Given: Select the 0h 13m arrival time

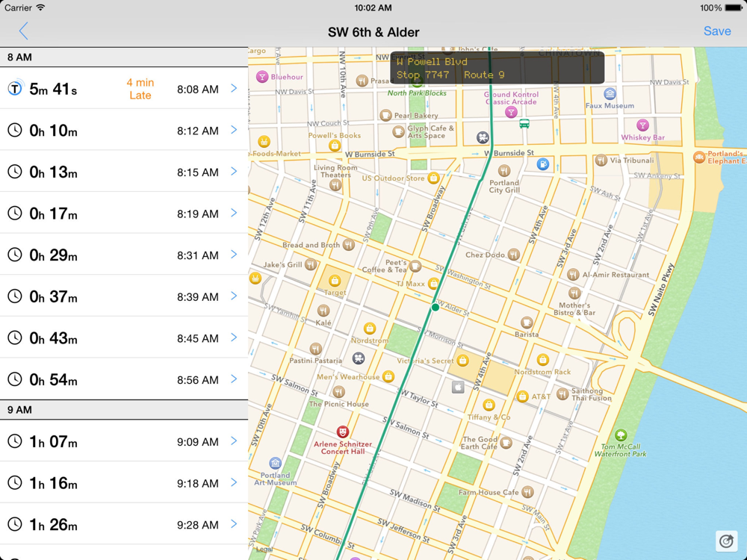Looking at the screenshot, I should tap(53, 172).
